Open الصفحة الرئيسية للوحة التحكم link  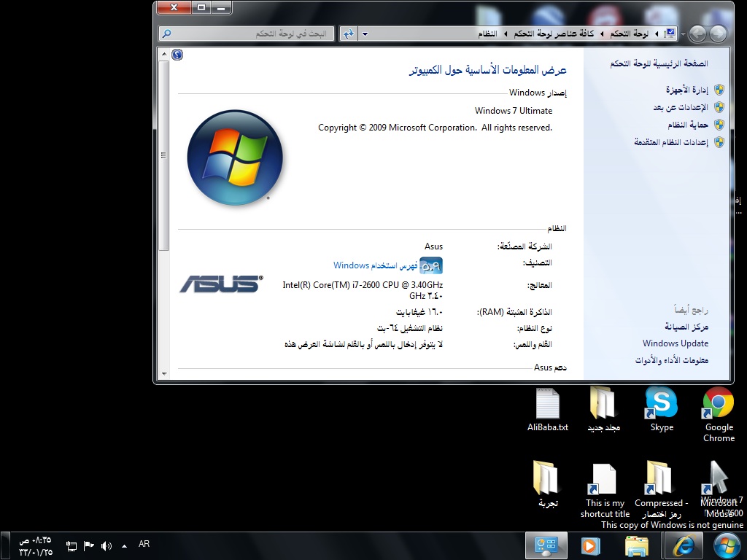point(659,63)
